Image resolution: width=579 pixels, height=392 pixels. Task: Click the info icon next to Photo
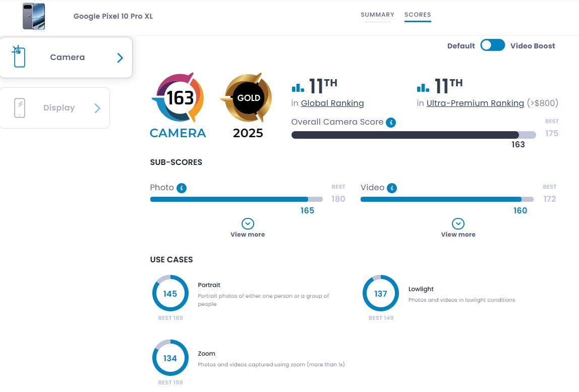pyautogui.click(x=182, y=188)
